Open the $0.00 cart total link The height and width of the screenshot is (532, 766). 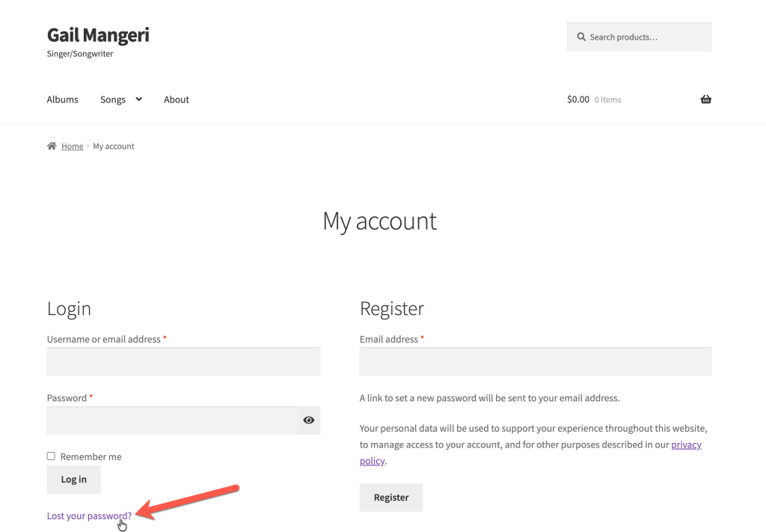(578, 100)
